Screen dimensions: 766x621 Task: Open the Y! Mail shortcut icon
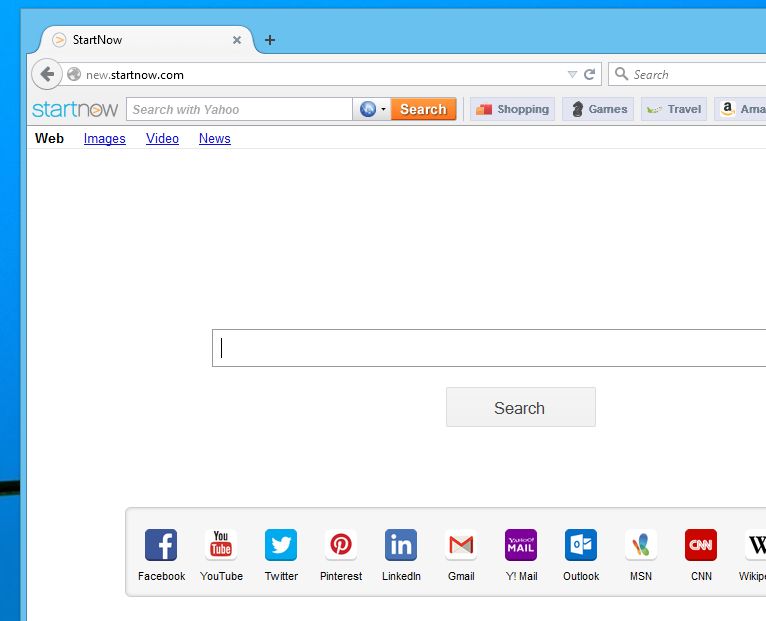tap(521, 544)
